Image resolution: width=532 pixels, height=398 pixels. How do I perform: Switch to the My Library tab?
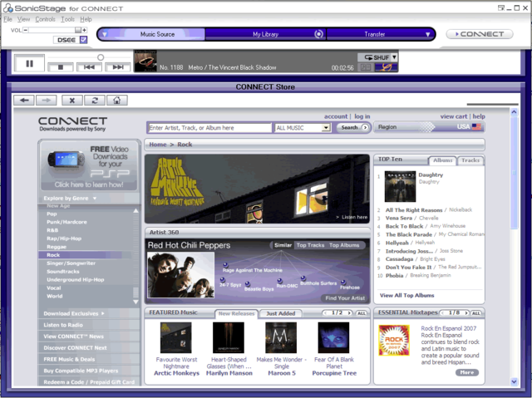click(265, 34)
